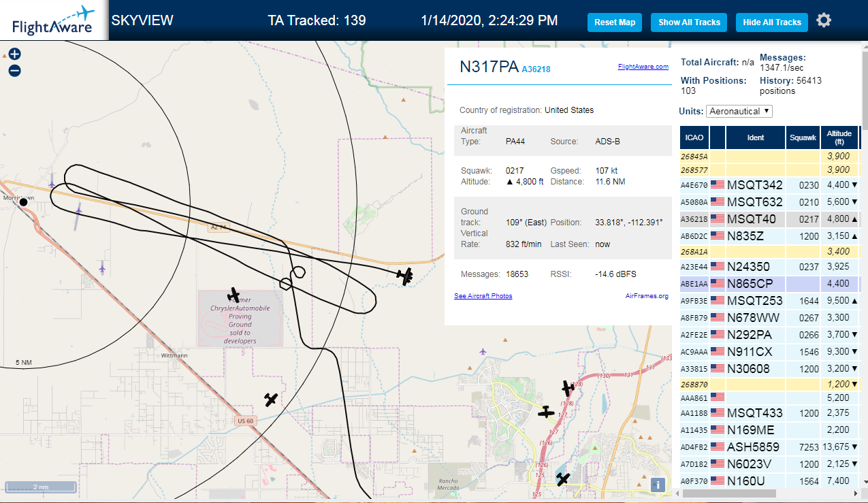Viewport: 868px width, 503px height.
Task: Click US flag in N835Z row
Action: click(718, 236)
